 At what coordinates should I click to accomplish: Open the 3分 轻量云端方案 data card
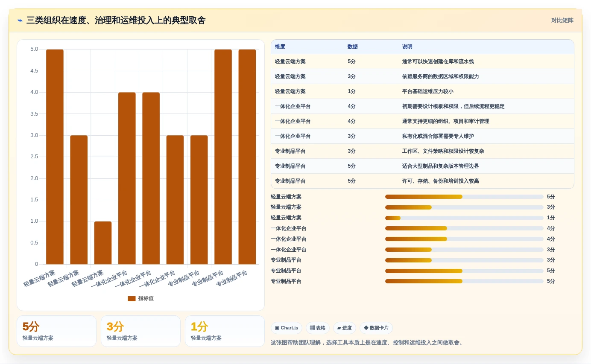coord(140,331)
